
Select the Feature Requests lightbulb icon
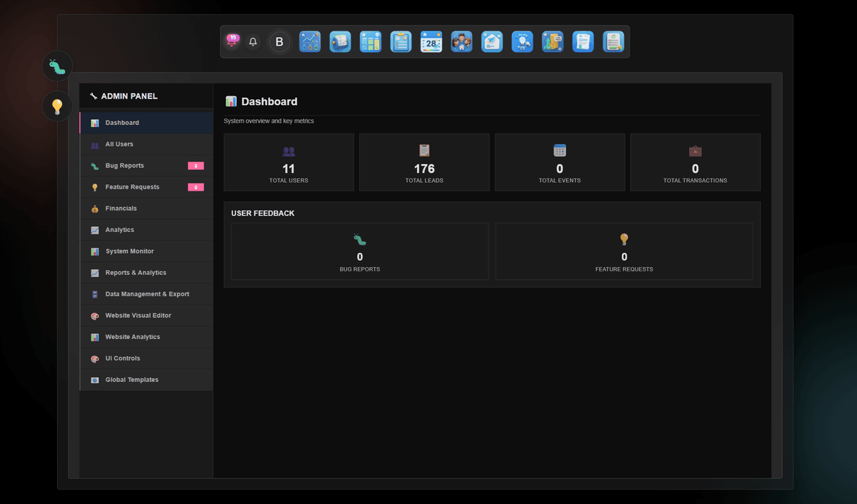[x=95, y=186]
